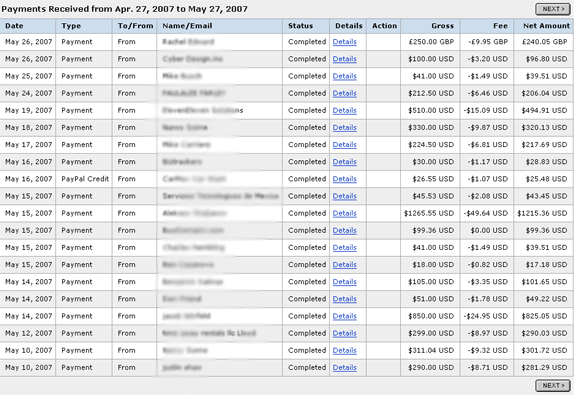574x396 pixels.
Task: Open Details of May 15 $41.00 payment
Action: (344, 248)
